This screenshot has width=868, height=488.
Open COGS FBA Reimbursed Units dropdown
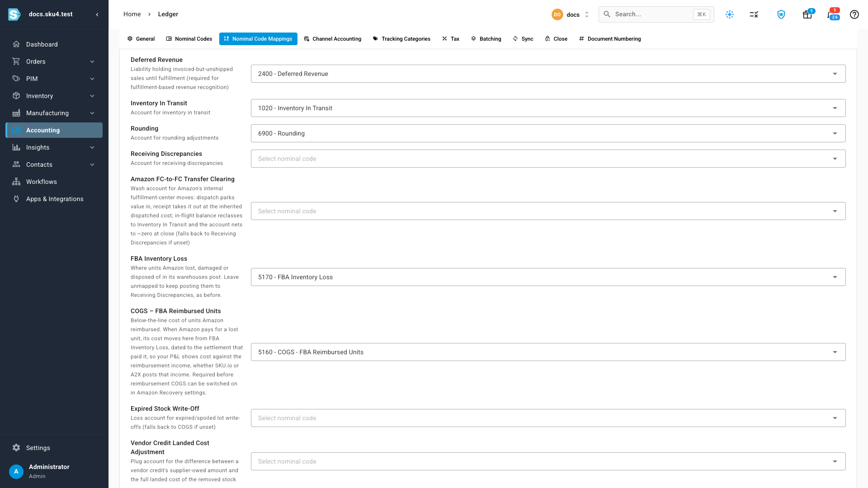(x=548, y=352)
